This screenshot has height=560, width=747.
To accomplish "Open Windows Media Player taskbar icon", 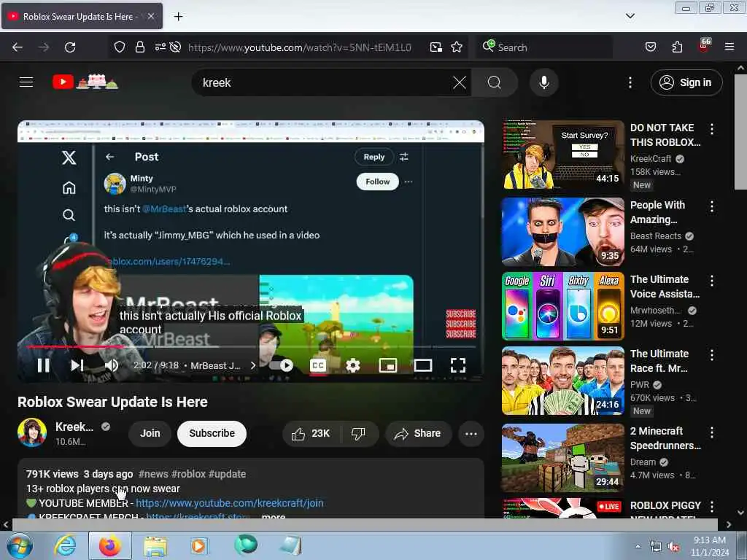I will click(198, 545).
